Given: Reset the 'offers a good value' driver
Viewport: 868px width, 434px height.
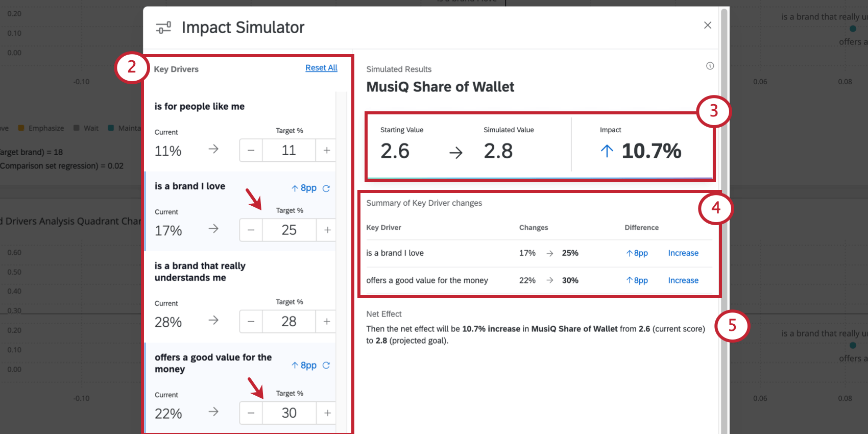Looking at the screenshot, I should coord(326,366).
